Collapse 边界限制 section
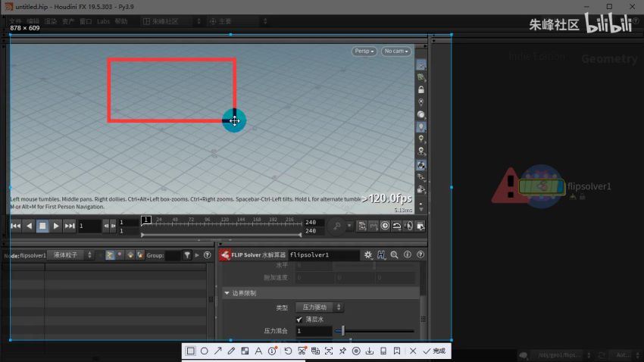Image resolution: width=644 pixels, height=362 pixels. [227, 293]
